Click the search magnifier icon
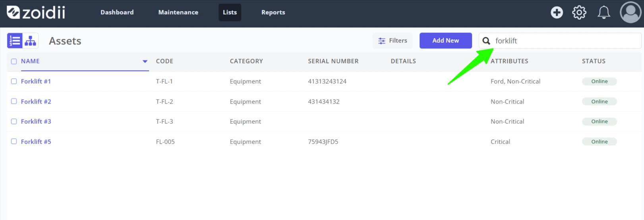Image resolution: width=644 pixels, height=220 pixels. pos(486,41)
